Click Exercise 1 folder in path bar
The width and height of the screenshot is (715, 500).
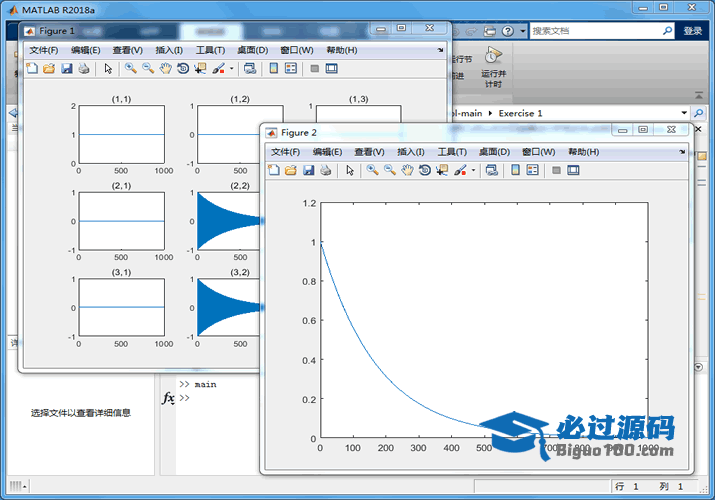pyautogui.click(x=520, y=113)
